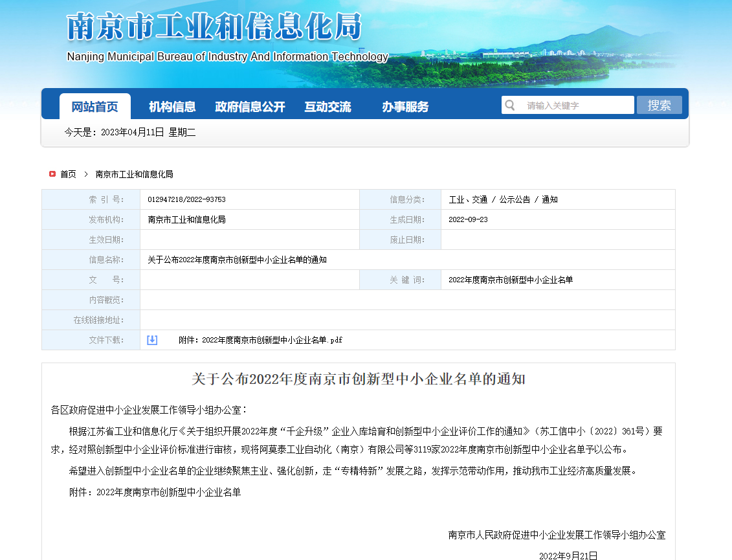The width and height of the screenshot is (732, 560).
Task: Open the 互动交流 menu
Action: coord(328,107)
